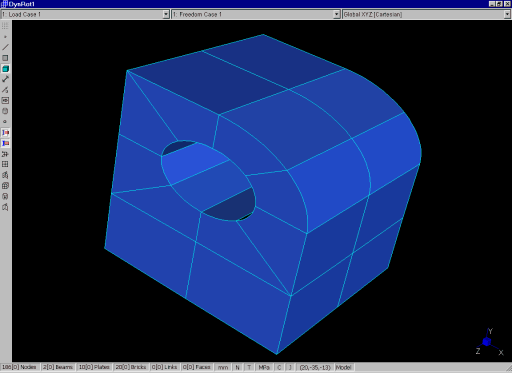
Task: Click the blue cube XYZ axis indicator
Action: coord(487,342)
